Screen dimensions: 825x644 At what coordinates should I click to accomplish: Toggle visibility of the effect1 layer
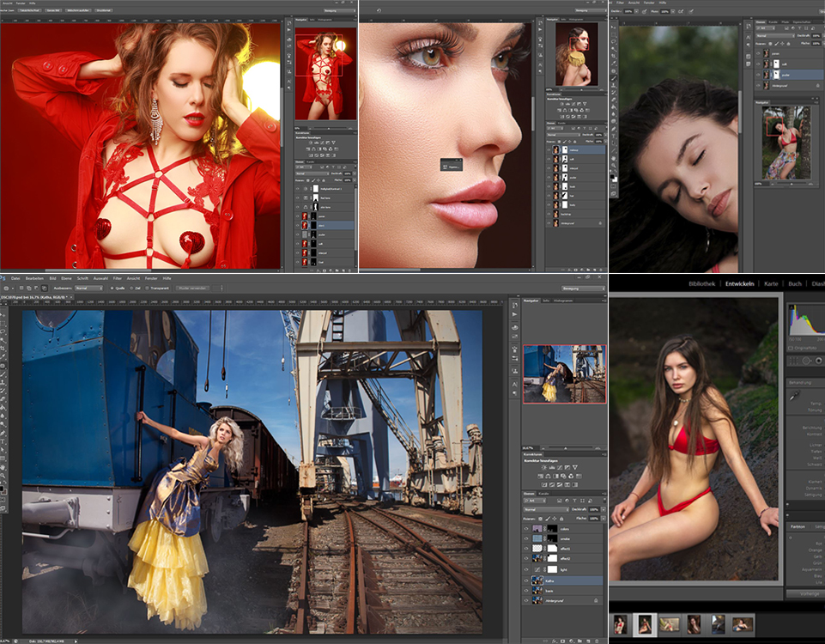[526, 548]
